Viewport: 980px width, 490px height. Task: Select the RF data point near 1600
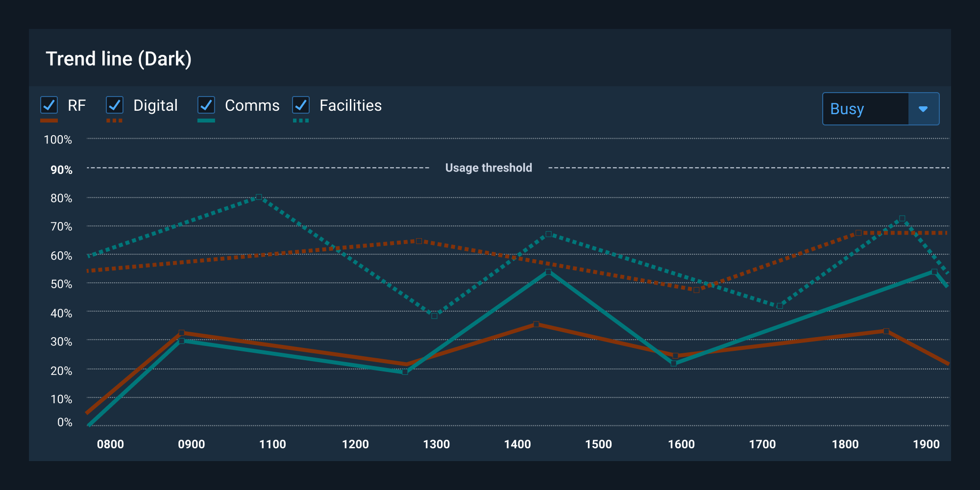675,356
